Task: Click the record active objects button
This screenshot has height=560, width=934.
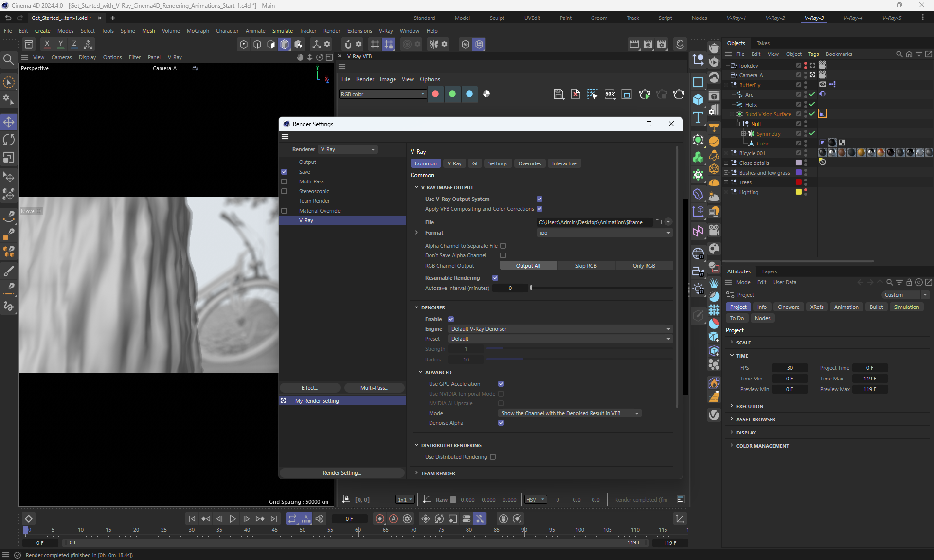Action: (x=380, y=519)
